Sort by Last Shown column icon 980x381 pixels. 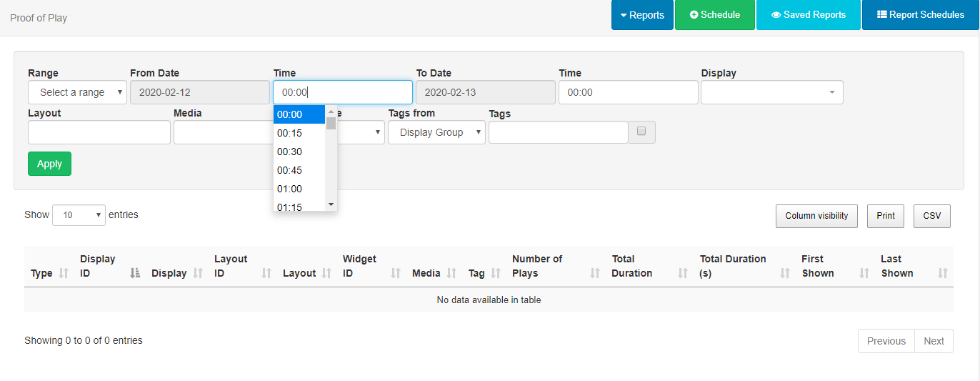click(942, 273)
